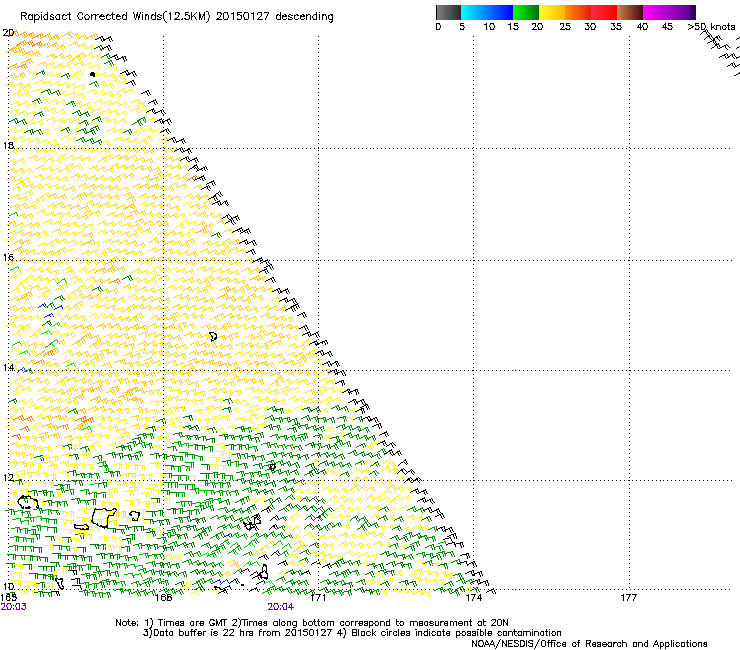Select the large square-shaped atoll outline near 11N
Screen dimensions: 740x650
coord(104,518)
